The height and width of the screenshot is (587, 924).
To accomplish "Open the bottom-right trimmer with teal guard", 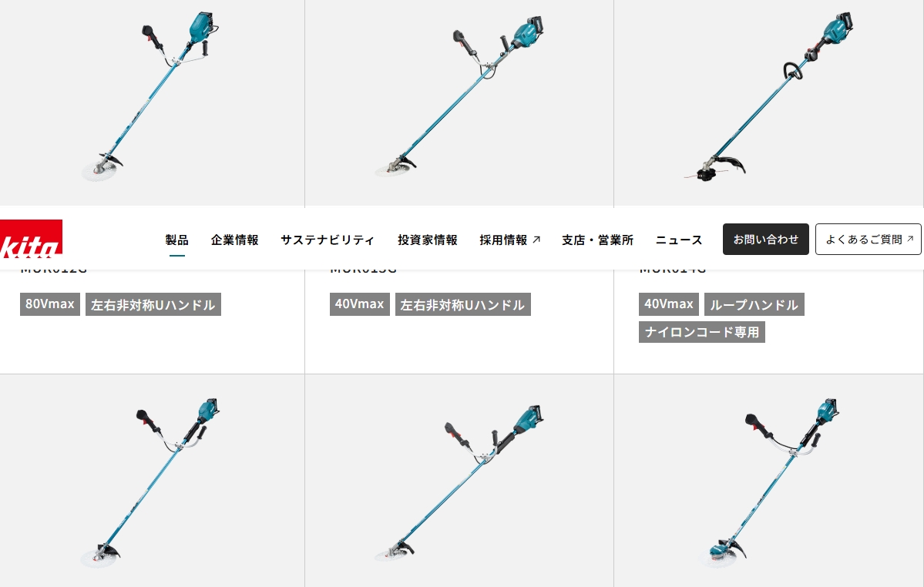I will click(768, 481).
